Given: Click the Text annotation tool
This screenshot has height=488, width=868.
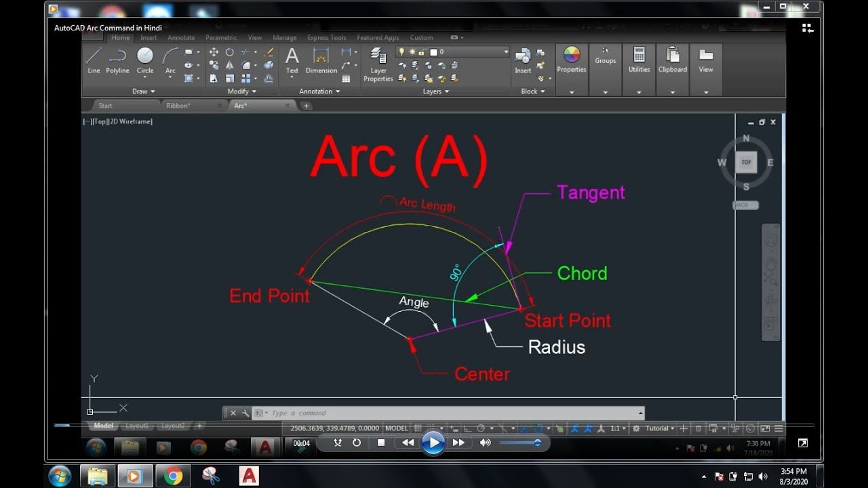Looking at the screenshot, I should 292,60.
